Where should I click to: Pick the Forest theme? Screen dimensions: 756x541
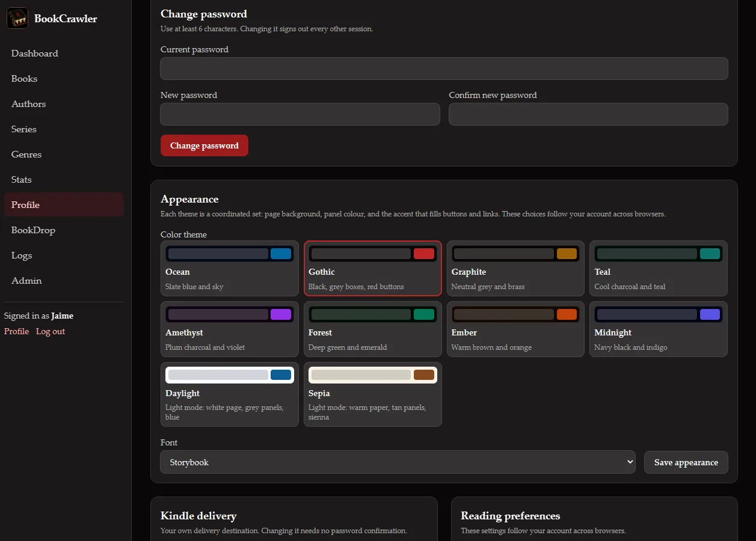click(x=373, y=329)
